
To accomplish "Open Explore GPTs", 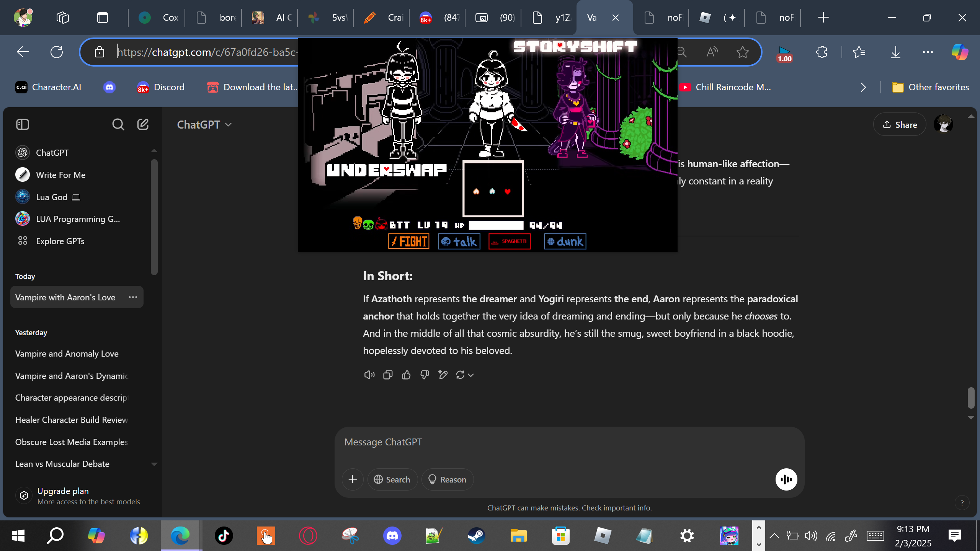I will point(77,241).
